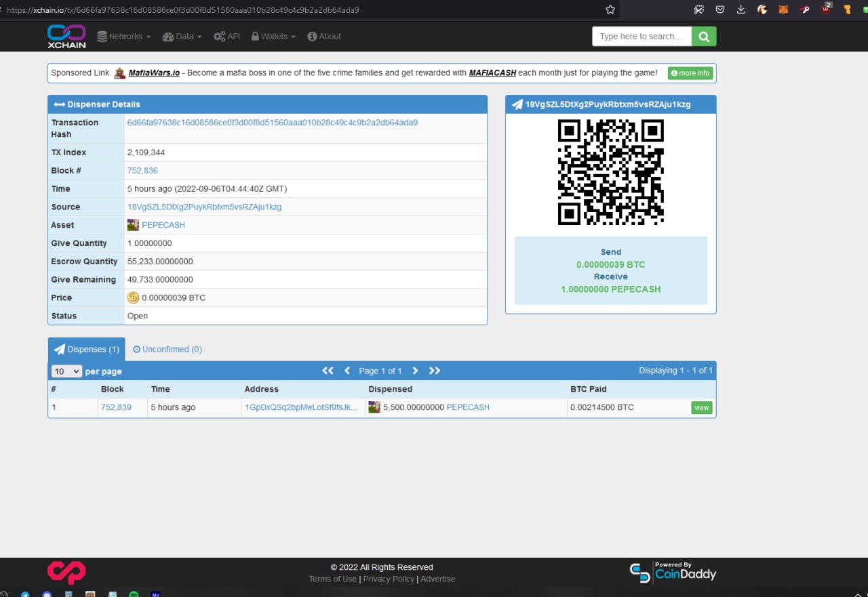The image size is (868, 597).
Task: Click the PEPECASH icon in Asset row
Action: [133, 225]
